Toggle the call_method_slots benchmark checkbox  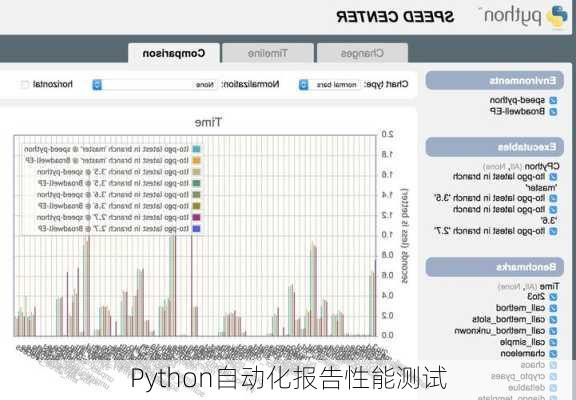[x=553, y=320]
